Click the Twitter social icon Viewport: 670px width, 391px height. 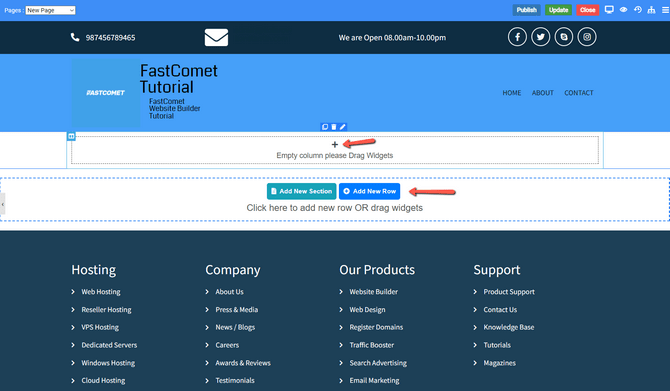pos(541,37)
